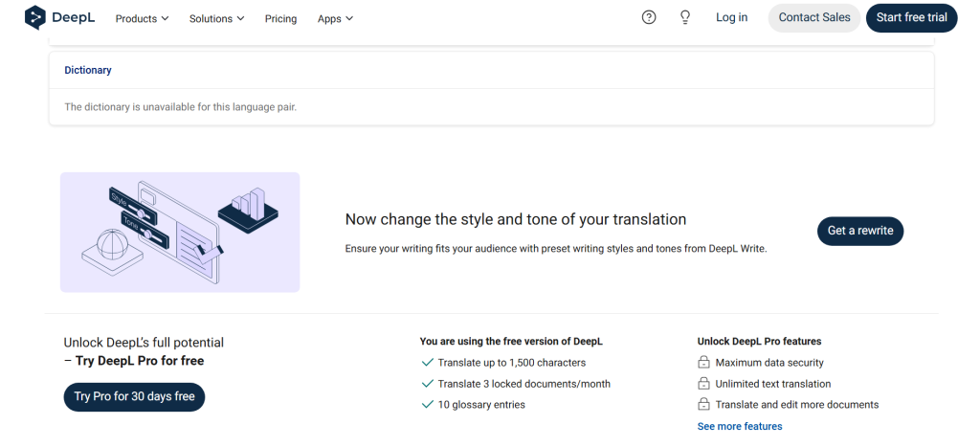Click the Contact Sales button
Viewport: 980px width, 447px height.
click(814, 17)
